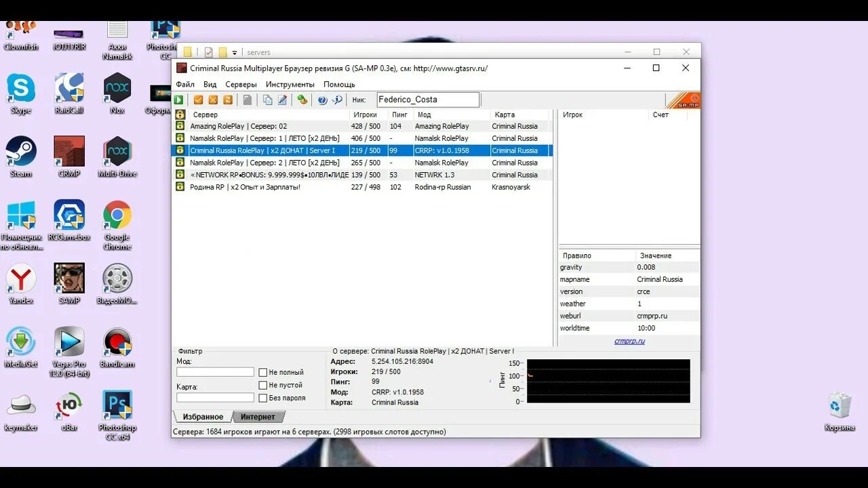Enable the Не пустой filter checkbox
The width and height of the screenshot is (868, 488).
[263, 385]
